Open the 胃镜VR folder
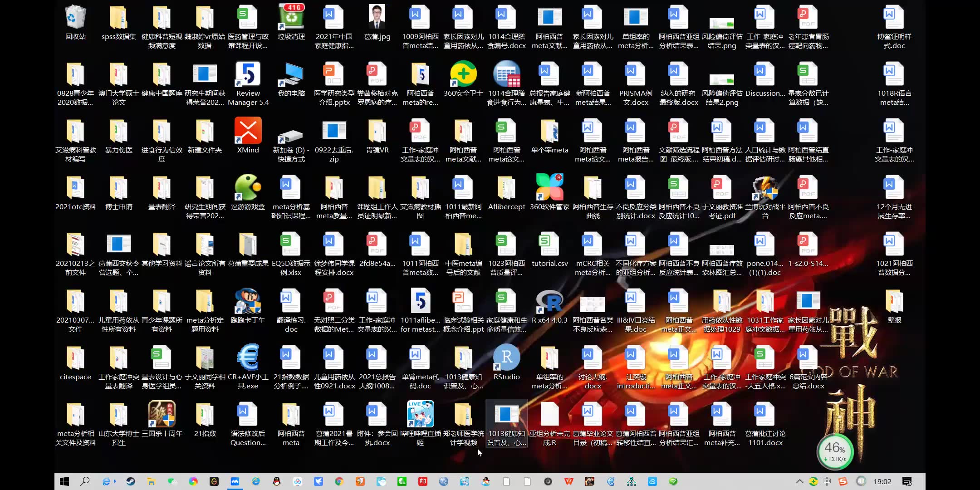Viewport: 980px width, 490px height. [377, 136]
